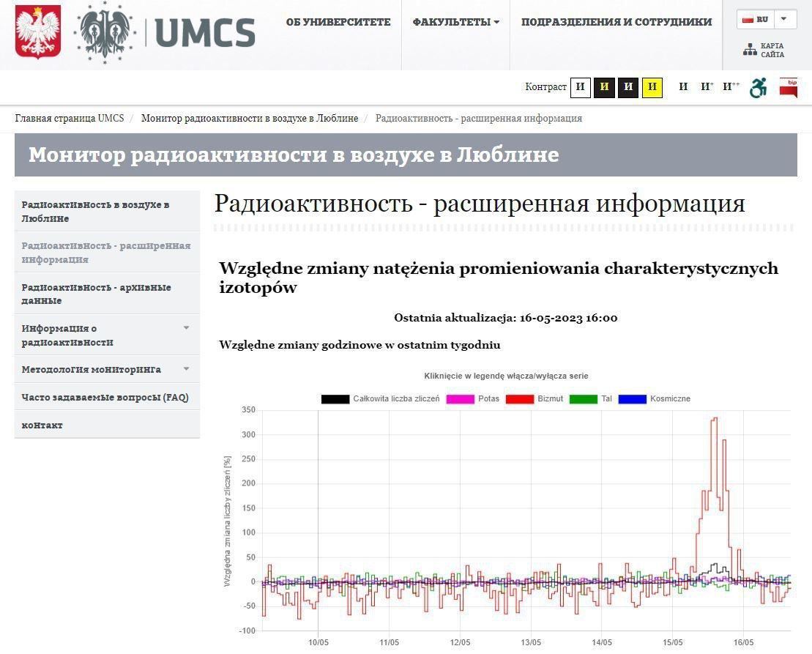Open the accessibility wheelchair icon
This screenshot has width=812, height=654.
pyautogui.click(x=758, y=87)
